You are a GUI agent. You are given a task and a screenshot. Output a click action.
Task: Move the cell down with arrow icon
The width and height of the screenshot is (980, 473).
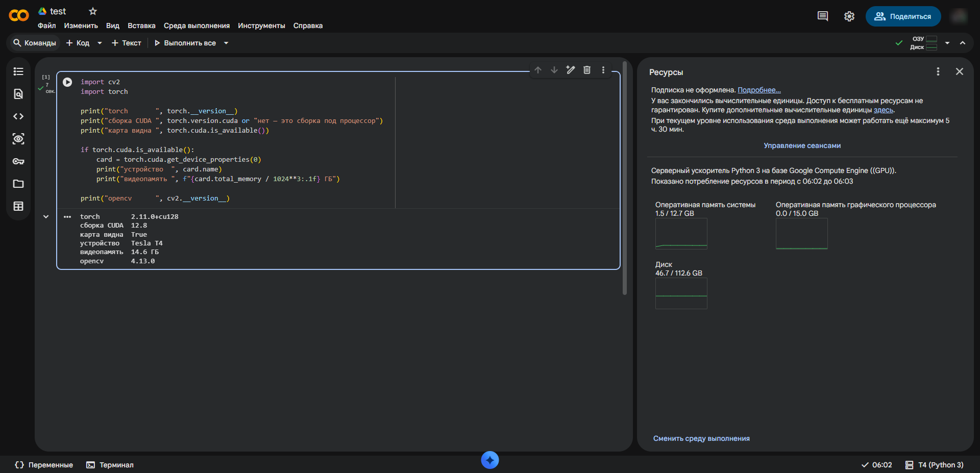[554, 70]
